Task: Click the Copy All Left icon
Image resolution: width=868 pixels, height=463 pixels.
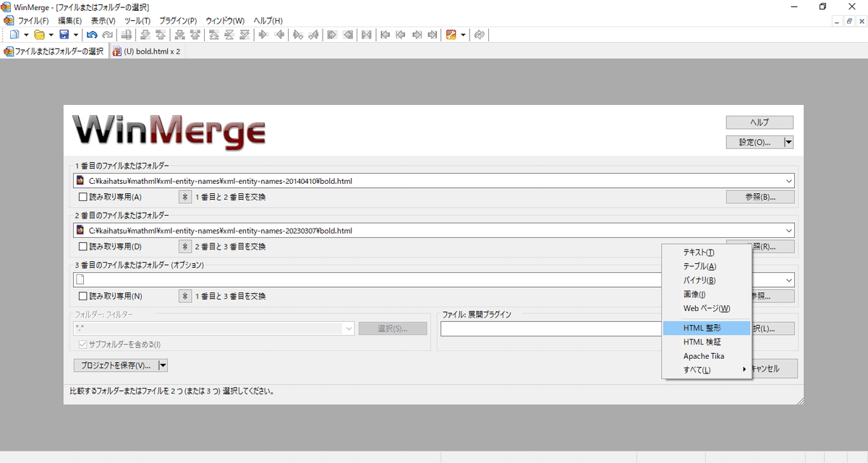Action: 348,35
